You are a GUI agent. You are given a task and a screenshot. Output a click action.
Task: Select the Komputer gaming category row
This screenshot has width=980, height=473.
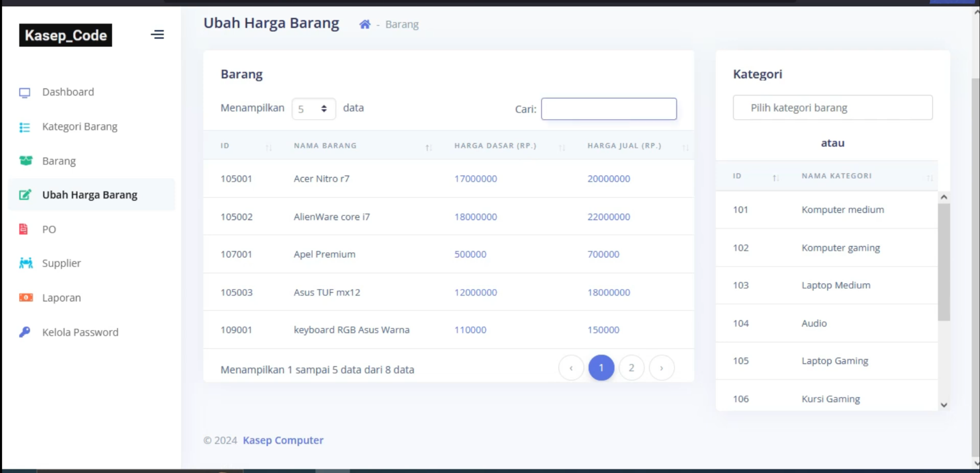pyautogui.click(x=827, y=248)
